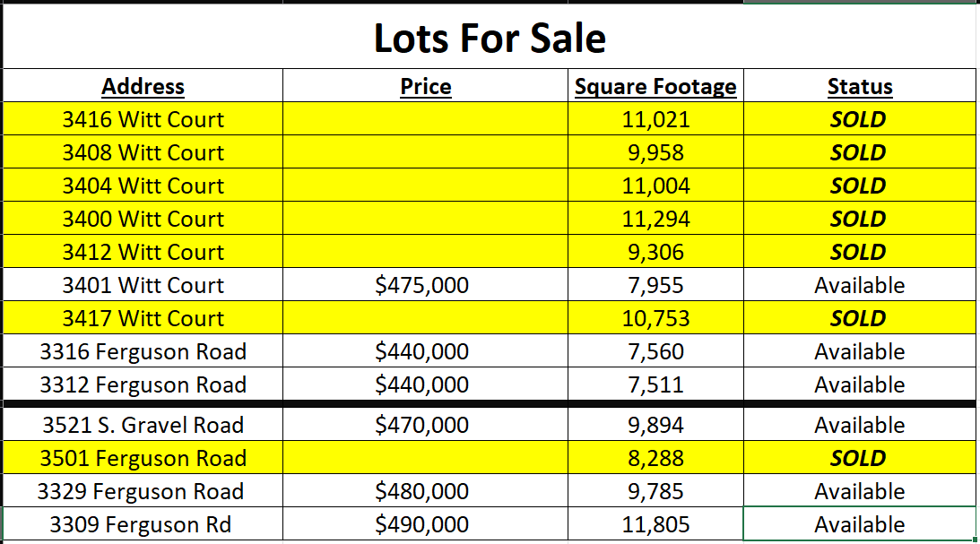This screenshot has width=980, height=544.
Task: Select SOLD status for 3408 Witt Court
Action: [x=860, y=151]
